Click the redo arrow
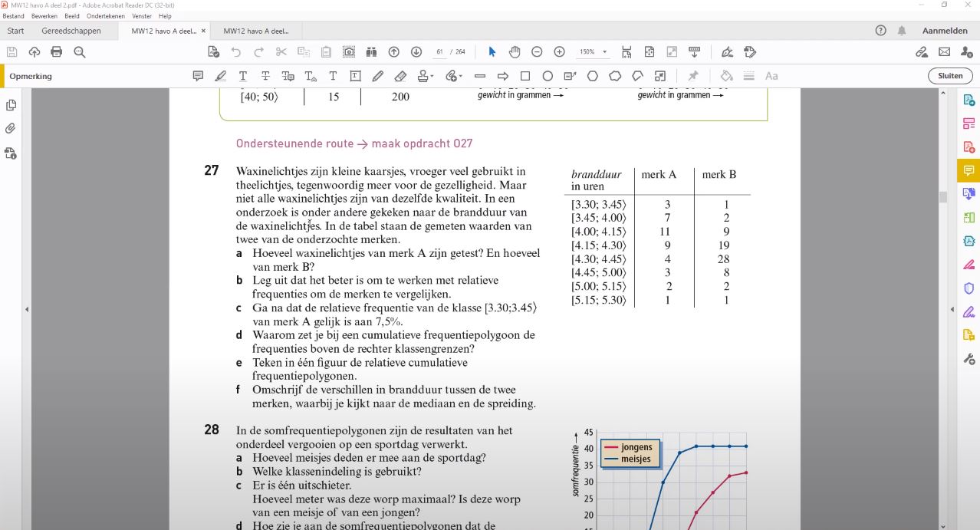This screenshot has width=980, height=530. (x=258, y=51)
